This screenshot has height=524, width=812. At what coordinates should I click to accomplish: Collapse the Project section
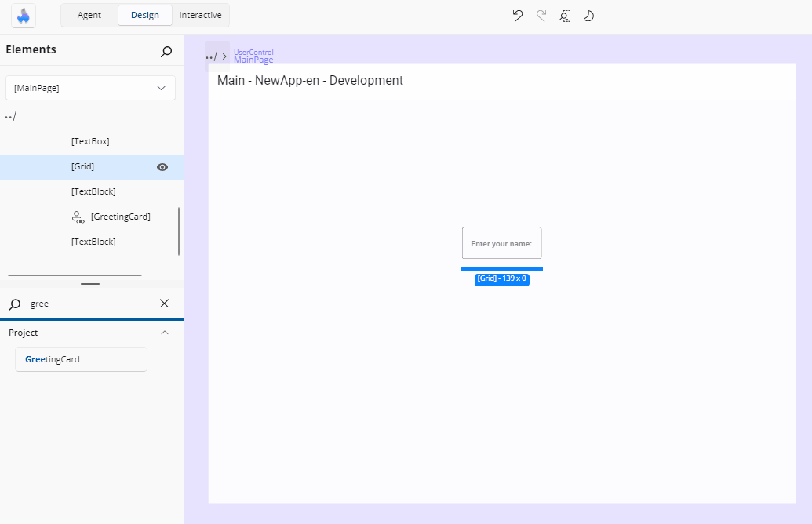pyautogui.click(x=164, y=333)
